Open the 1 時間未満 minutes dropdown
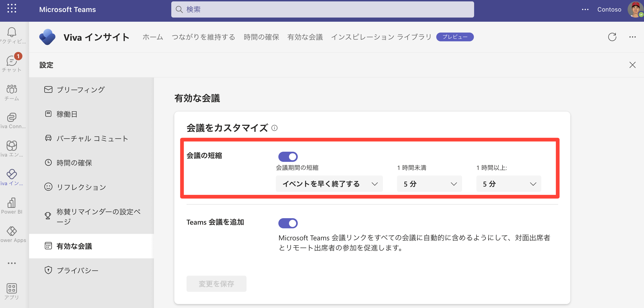The width and height of the screenshot is (644, 308). [429, 184]
